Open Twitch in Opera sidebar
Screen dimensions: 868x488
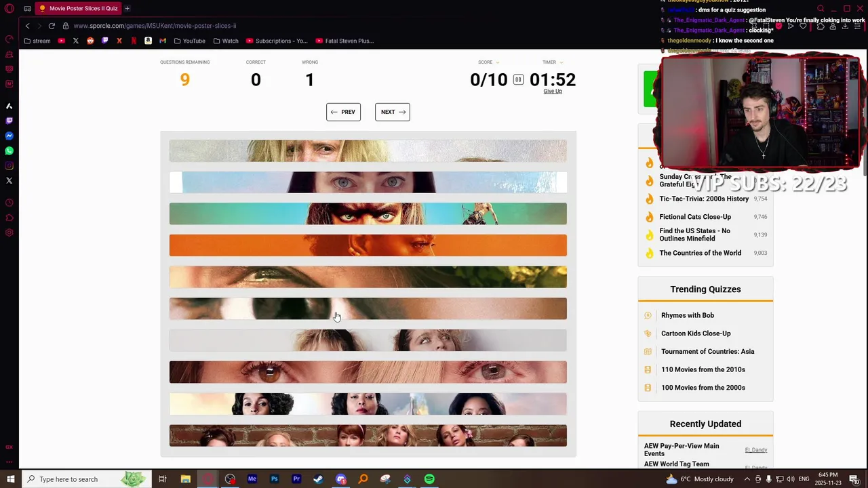9,121
